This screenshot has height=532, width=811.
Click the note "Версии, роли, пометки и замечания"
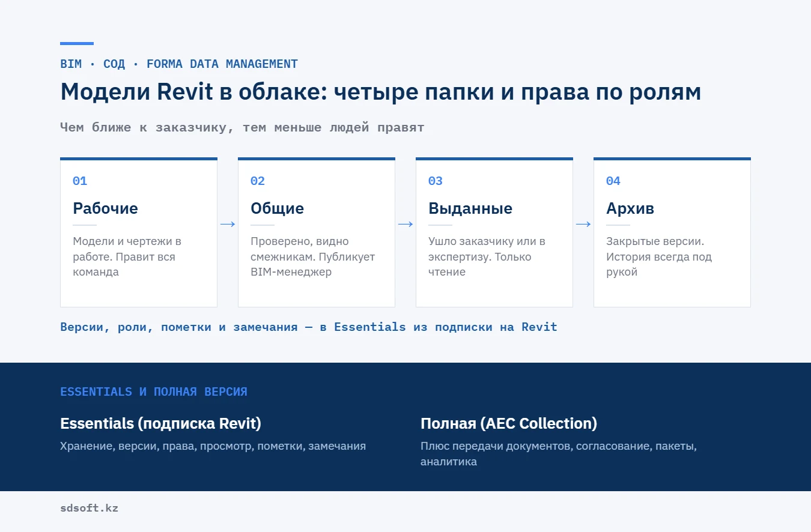click(x=179, y=327)
